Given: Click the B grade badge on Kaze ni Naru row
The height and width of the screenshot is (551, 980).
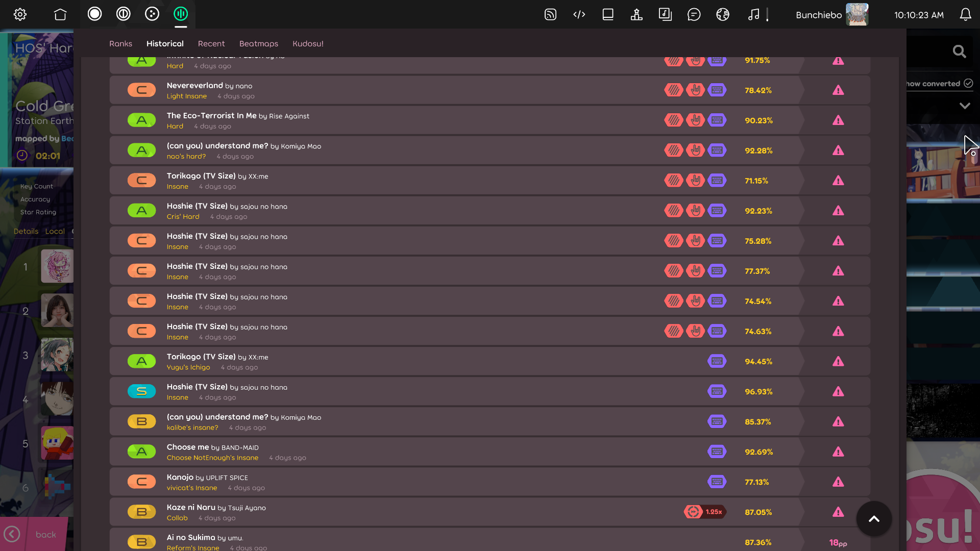Looking at the screenshot, I should [141, 512].
